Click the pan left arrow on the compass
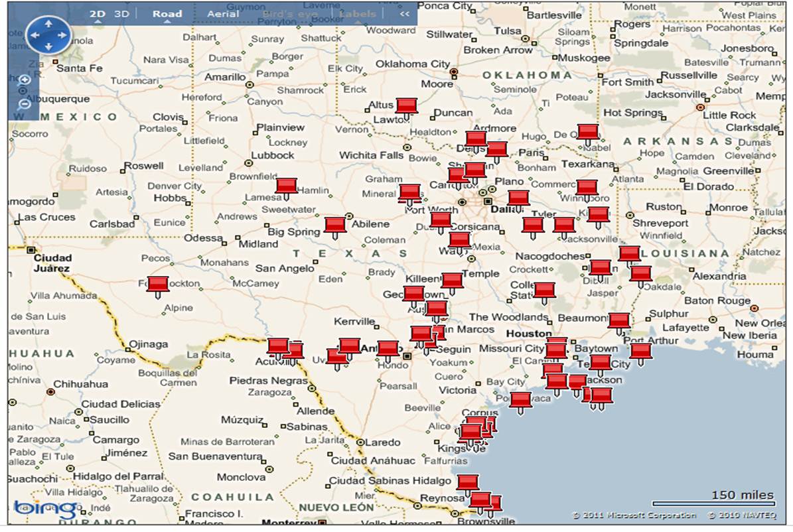 [36, 34]
